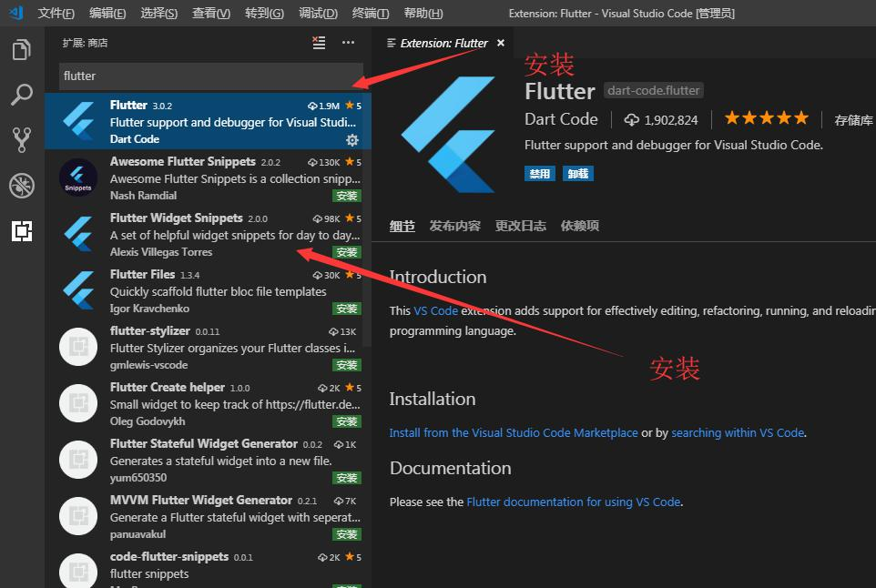Toggle install on Awesome Flutter Snippets
876x588 pixels.
click(346, 195)
